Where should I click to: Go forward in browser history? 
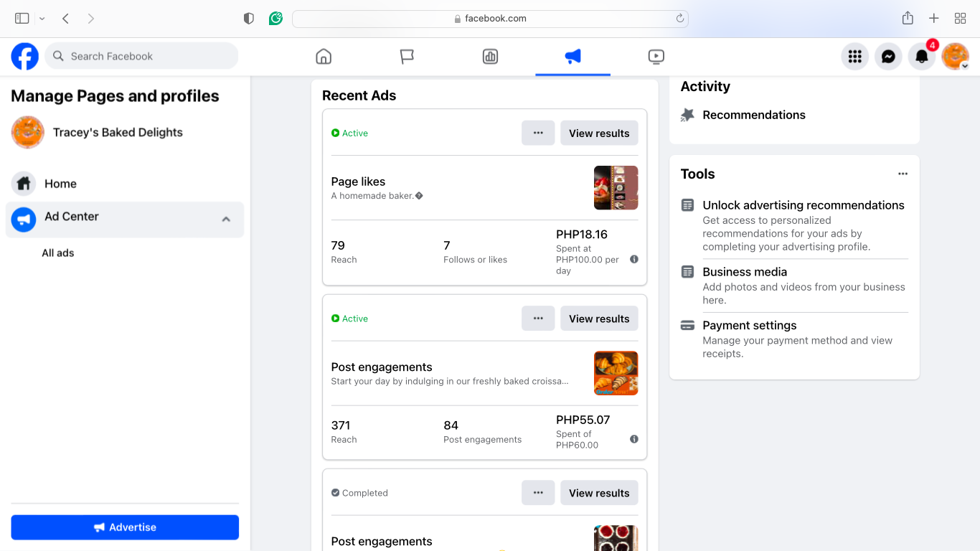tap(91, 19)
